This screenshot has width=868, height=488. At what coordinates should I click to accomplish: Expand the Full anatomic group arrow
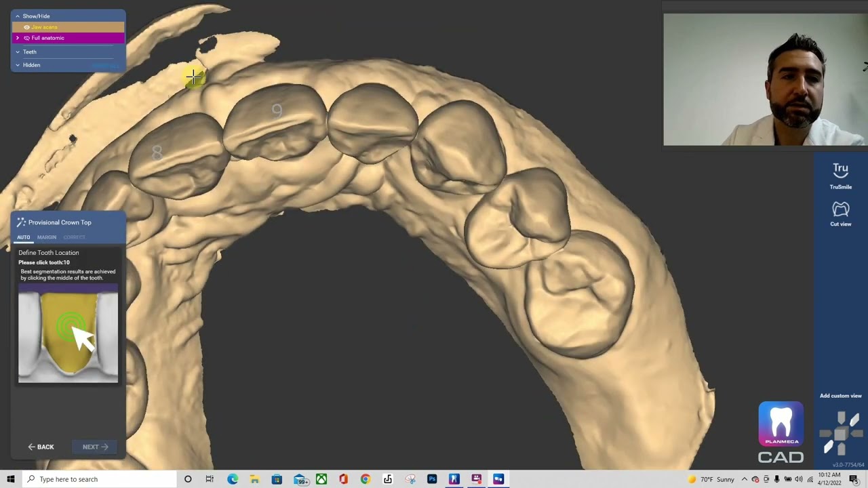(x=18, y=38)
